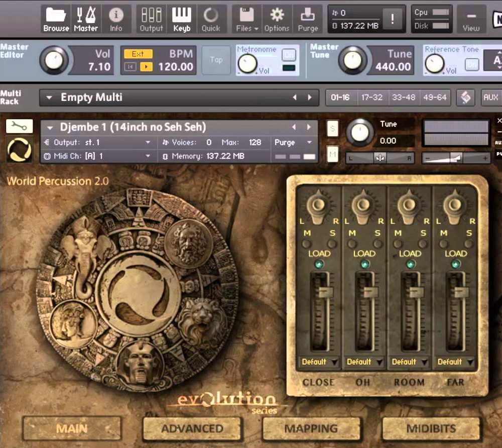Adjust the Master Editor Vol knob
The height and width of the screenshot is (448, 502).
[54, 60]
